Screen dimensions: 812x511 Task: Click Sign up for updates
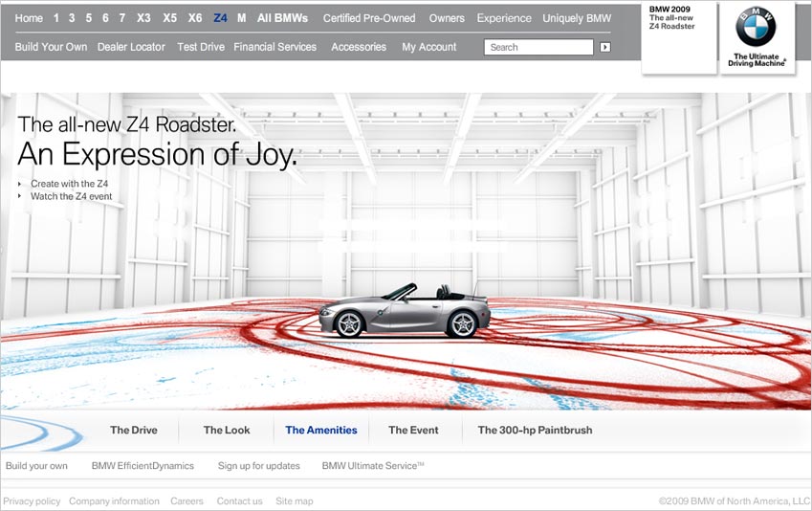(259, 465)
